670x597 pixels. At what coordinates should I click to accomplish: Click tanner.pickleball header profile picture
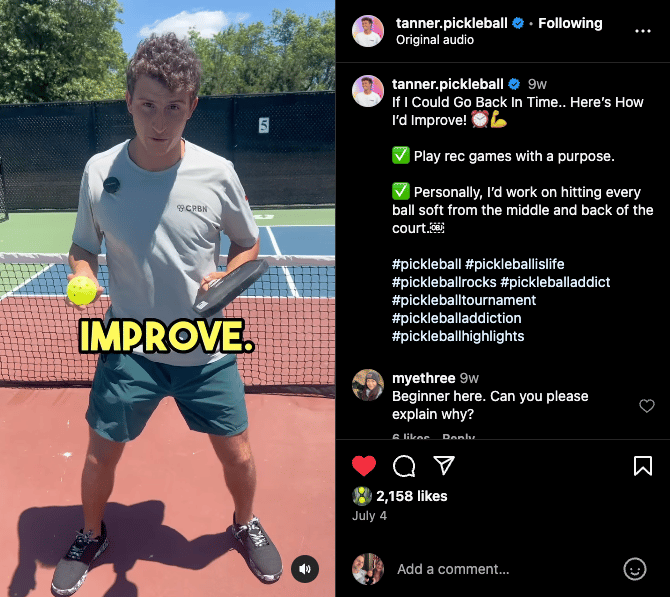click(368, 31)
